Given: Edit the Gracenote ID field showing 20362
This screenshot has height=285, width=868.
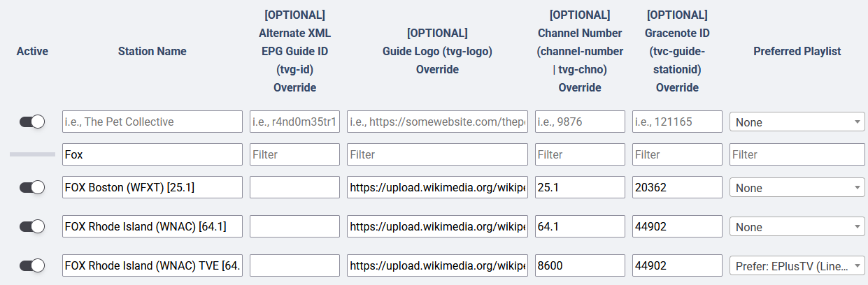Looking at the screenshot, I should [x=676, y=187].
